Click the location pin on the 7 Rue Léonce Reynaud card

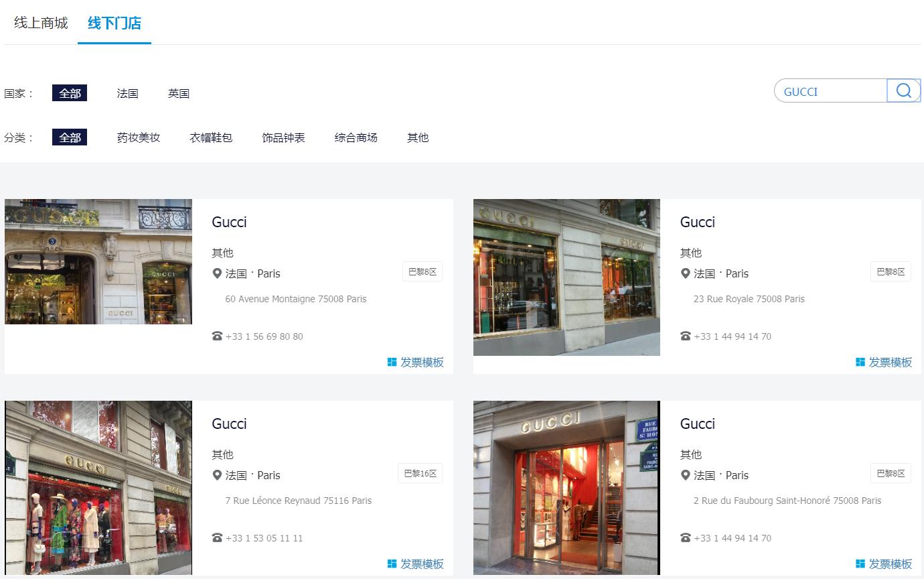coord(217,475)
